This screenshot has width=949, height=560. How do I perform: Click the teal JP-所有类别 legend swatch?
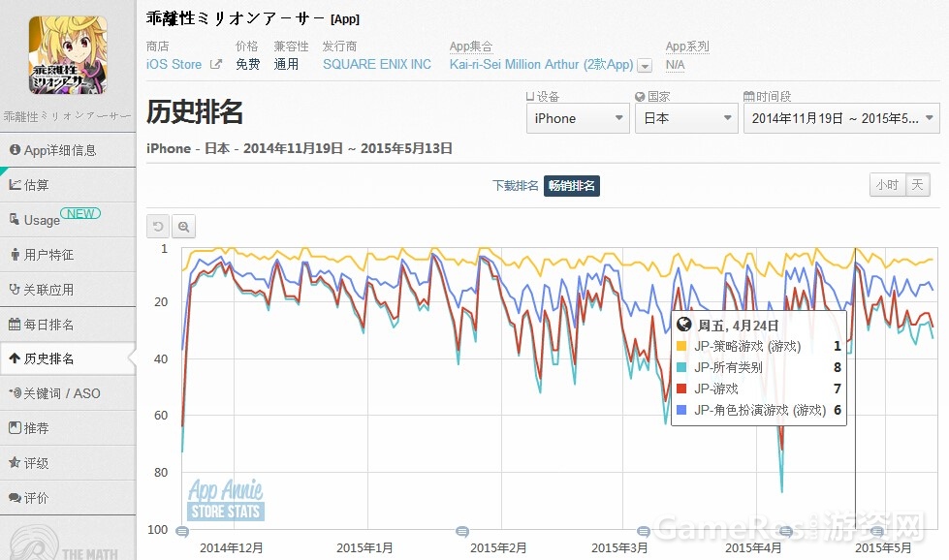pos(681,367)
